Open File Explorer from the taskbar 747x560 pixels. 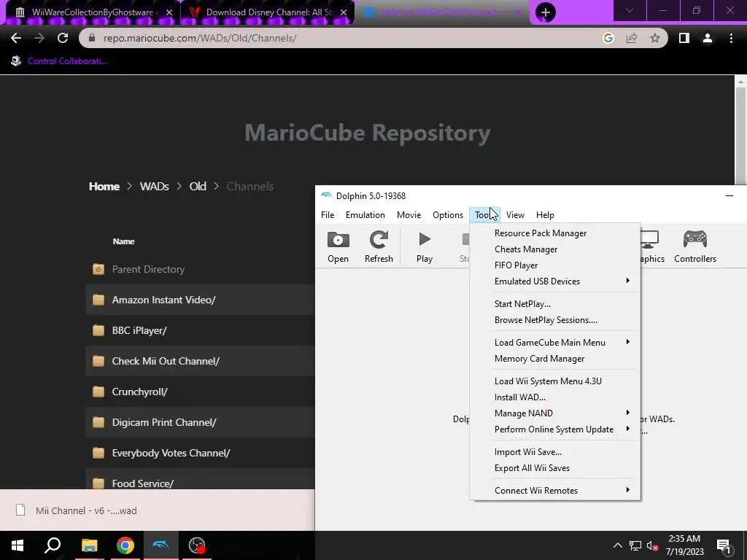pyautogui.click(x=89, y=545)
